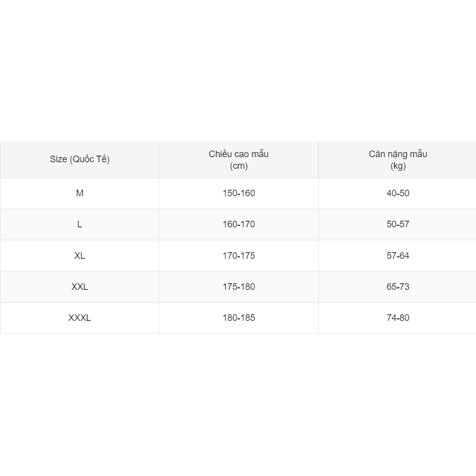
Task: Select the L size cell
Action: click(x=80, y=224)
